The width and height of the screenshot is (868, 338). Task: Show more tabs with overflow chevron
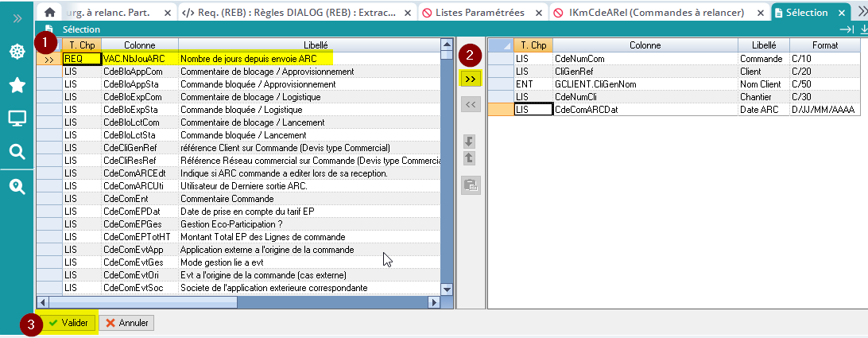[x=862, y=12]
